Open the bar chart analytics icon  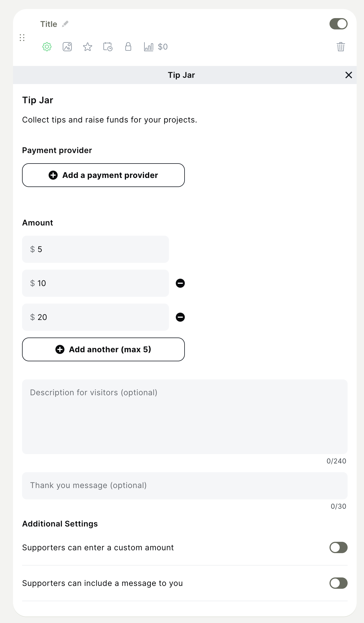(149, 47)
